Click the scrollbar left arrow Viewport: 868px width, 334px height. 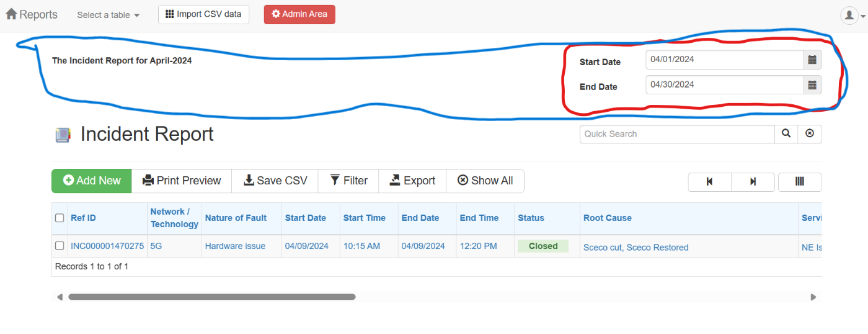(60, 297)
